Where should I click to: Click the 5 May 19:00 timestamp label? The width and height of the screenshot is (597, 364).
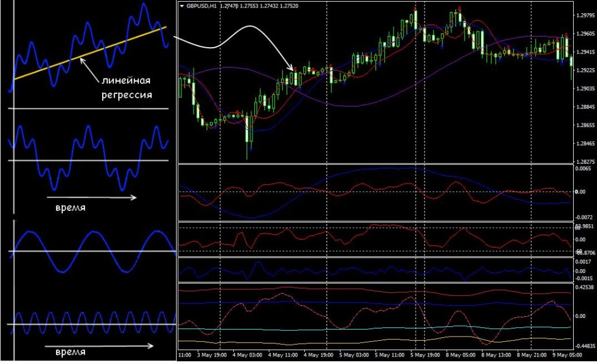pyautogui.click(x=425, y=354)
